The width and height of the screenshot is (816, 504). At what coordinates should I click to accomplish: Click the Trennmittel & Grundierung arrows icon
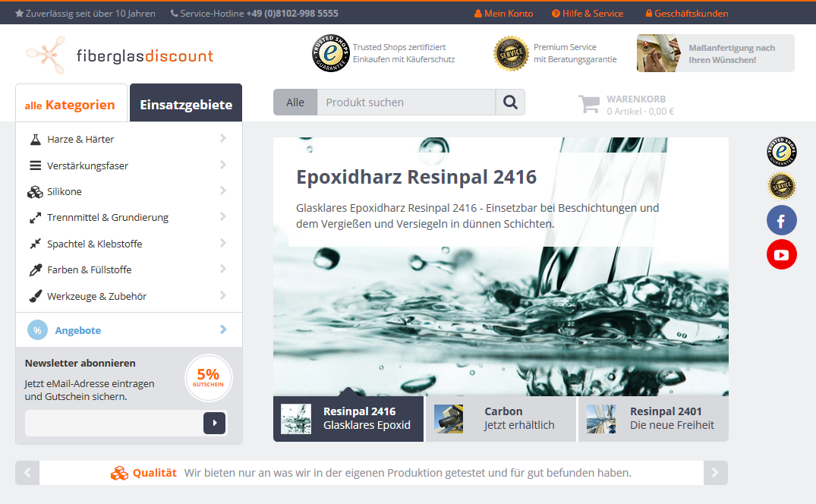pyautogui.click(x=36, y=218)
